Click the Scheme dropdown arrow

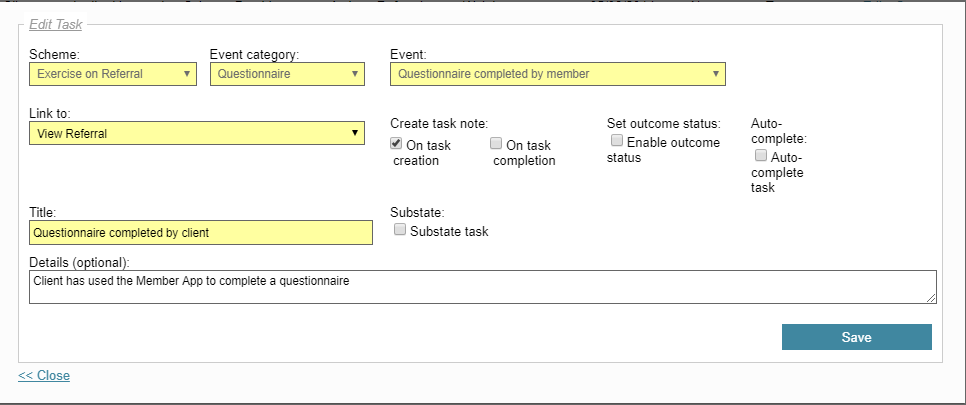(x=187, y=74)
